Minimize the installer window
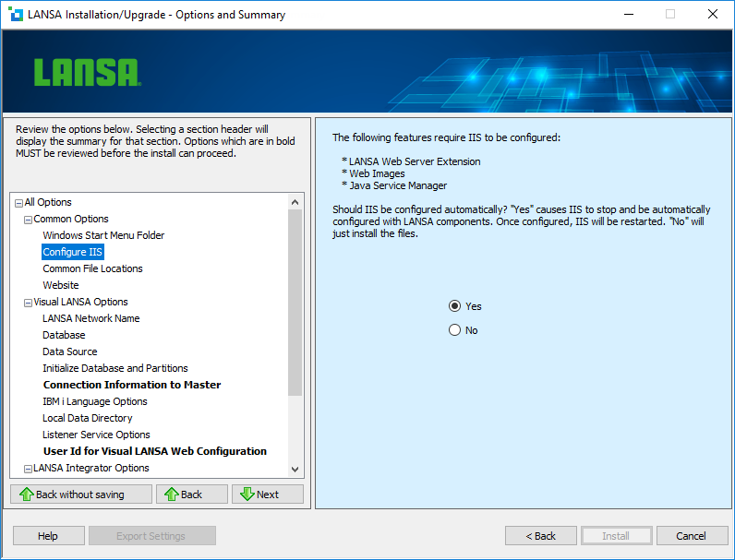 tap(629, 14)
